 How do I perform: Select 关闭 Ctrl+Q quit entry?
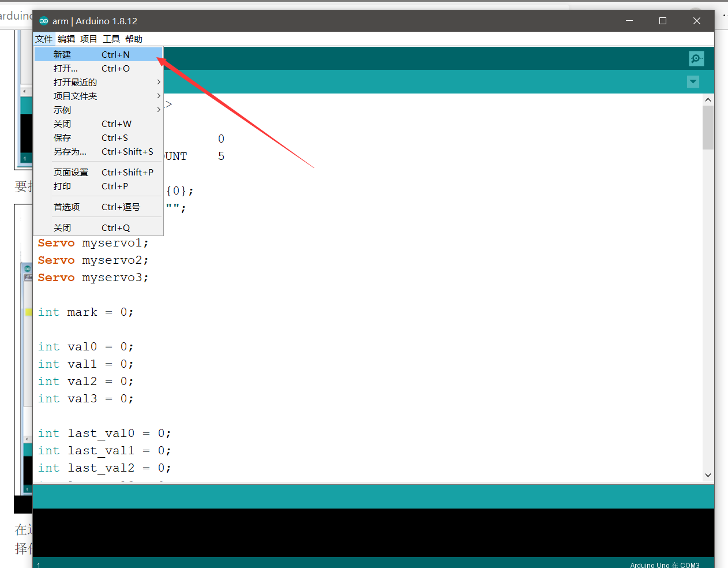[x=99, y=227]
